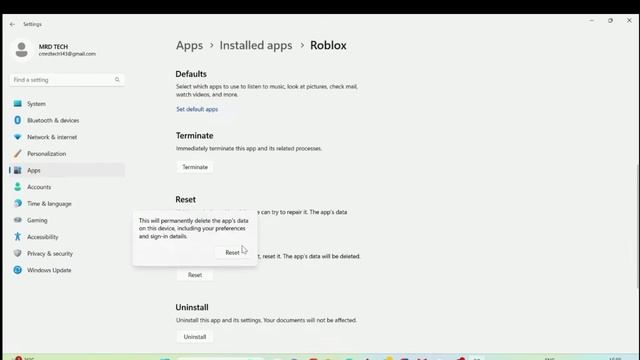Confirm Reset in the warning popup
Screen dimensions: 640x360
tap(232, 253)
